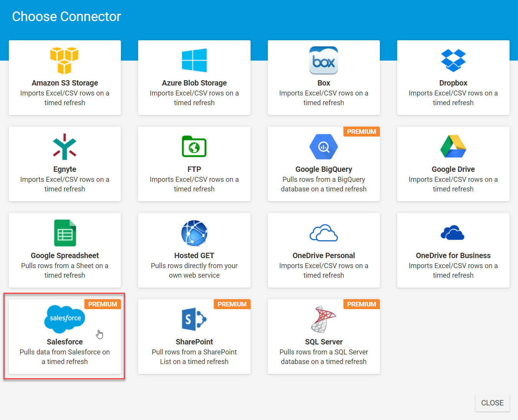
Task: Select the Google Drive title
Action: point(453,169)
